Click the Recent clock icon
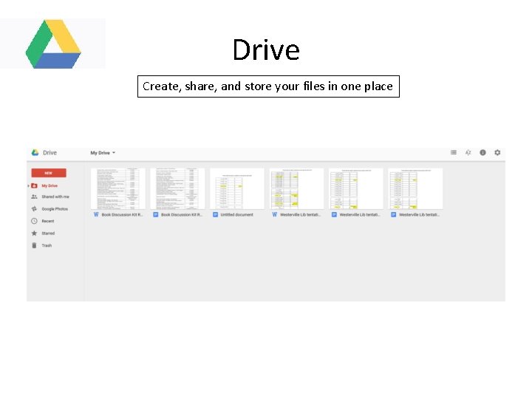 pyautogui.click(x=34, y=221)
